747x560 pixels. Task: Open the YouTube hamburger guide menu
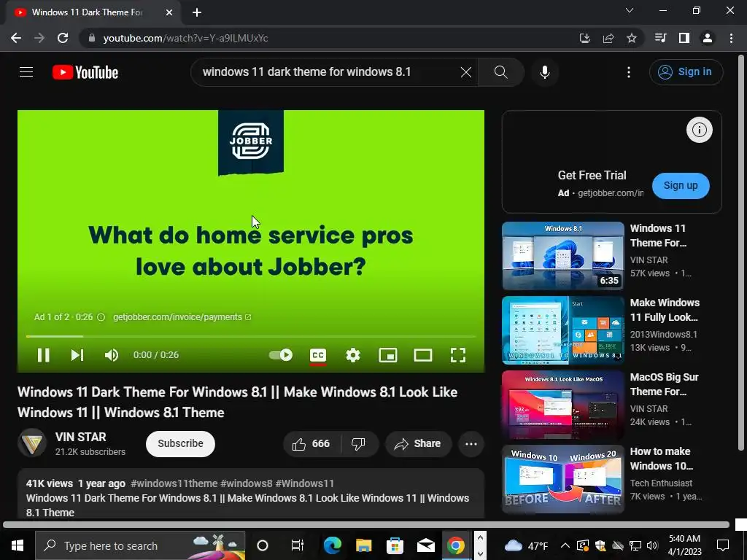coord(26,72)
